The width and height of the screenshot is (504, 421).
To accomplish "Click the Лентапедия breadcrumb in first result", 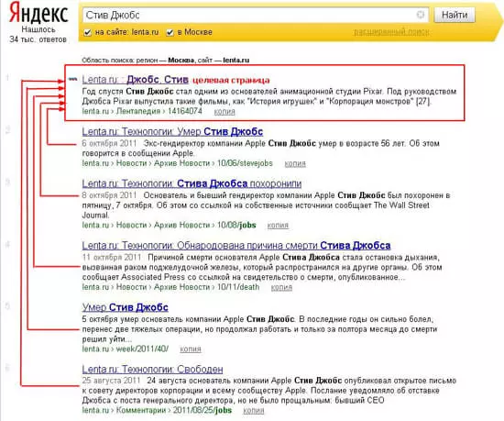I will [x=138, y=111].
